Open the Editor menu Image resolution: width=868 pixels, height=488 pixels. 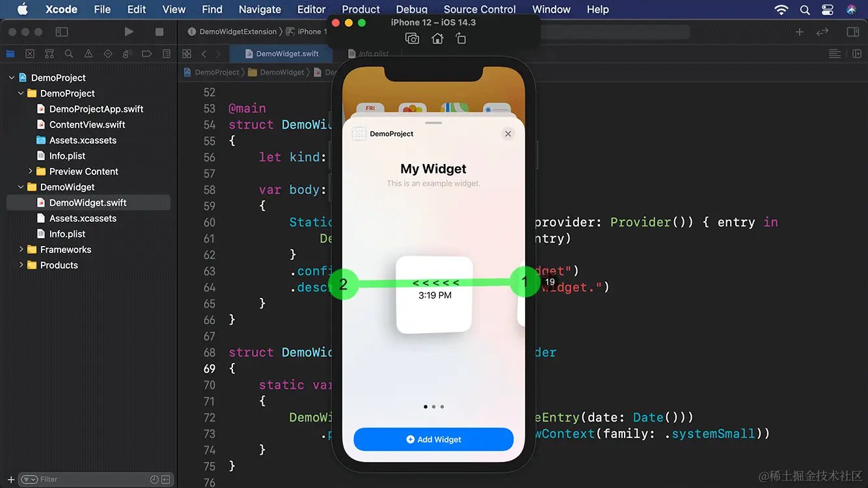pos(311,9)
